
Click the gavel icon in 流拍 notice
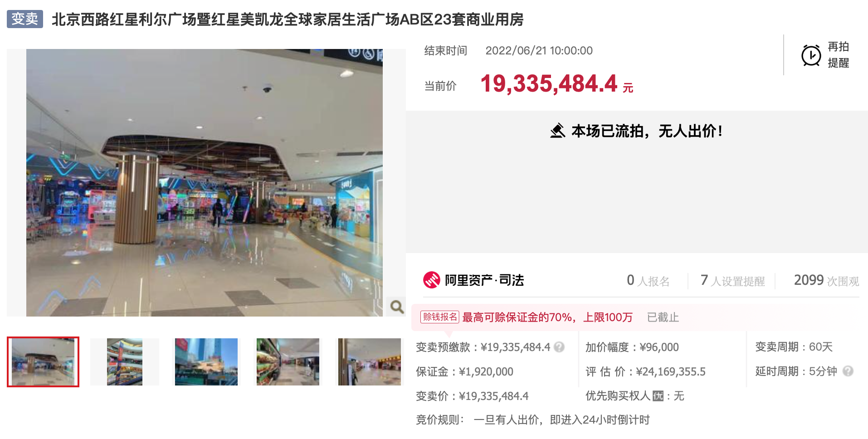coord(557,131)
